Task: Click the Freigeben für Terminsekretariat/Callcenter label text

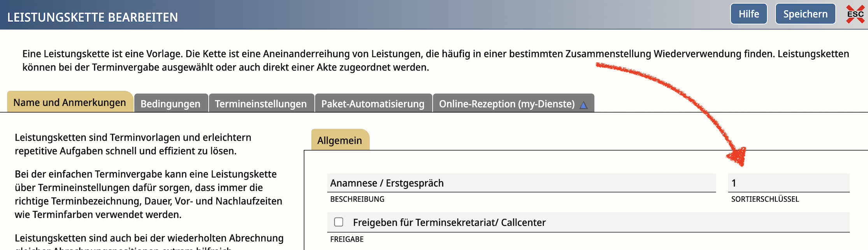Action: [x=449, y=222]
